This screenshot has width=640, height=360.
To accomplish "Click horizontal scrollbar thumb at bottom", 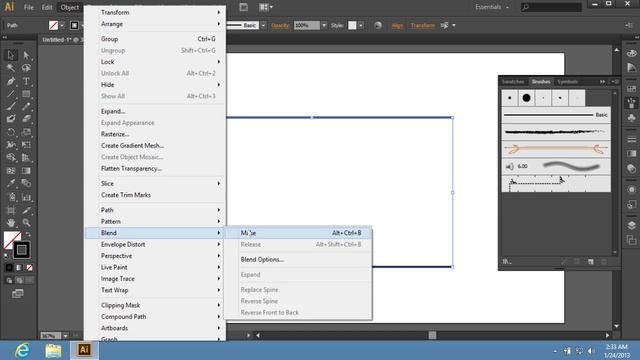I will tap(432, 336).
